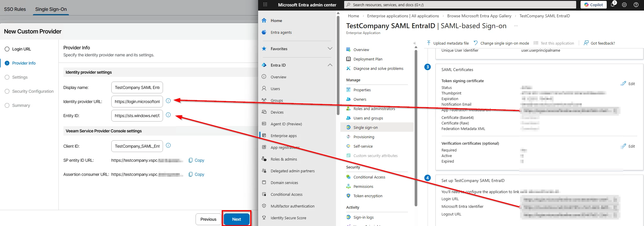This screenshot has height=226, width=644.
Task: Click Change single sign-on mode
Action: [x=502, y=43]
